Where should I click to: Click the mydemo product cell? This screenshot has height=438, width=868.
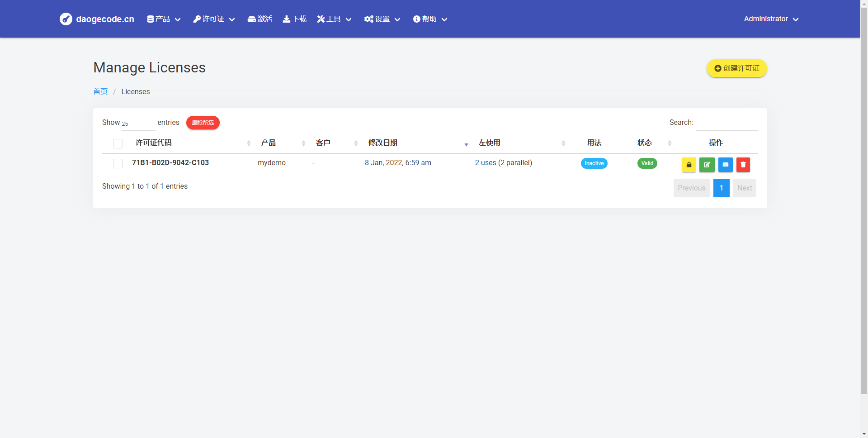pyautogui.click(x=272, y=162)
